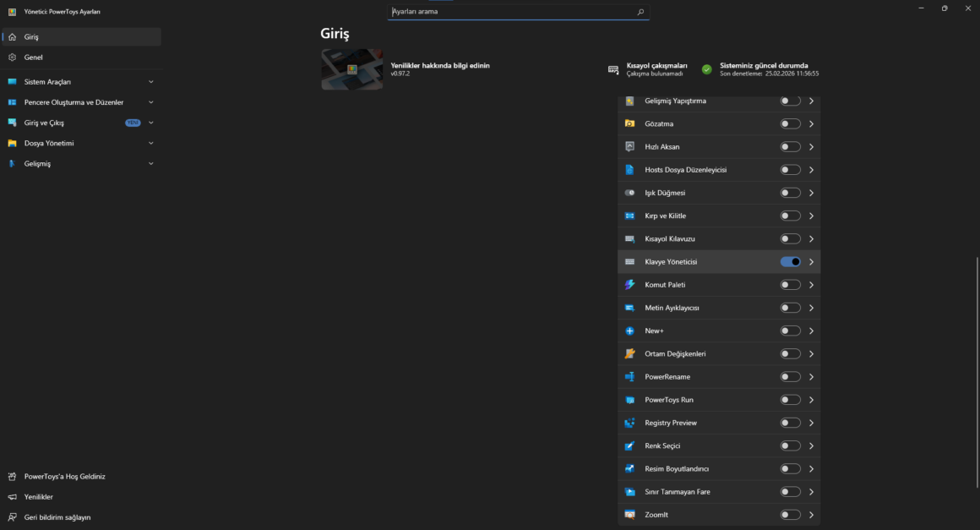Click the Hosts Dosya Düzenleyicisi file icon
The height and width of the screenshot is (530, 980).
point(629,170)
